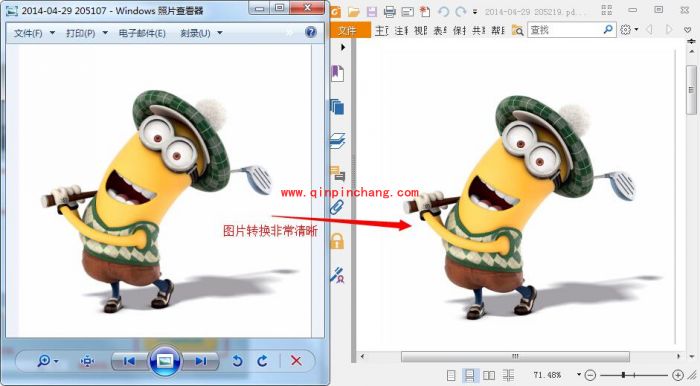
Task: Open advanced search folder icon
Action: (517, 30)
